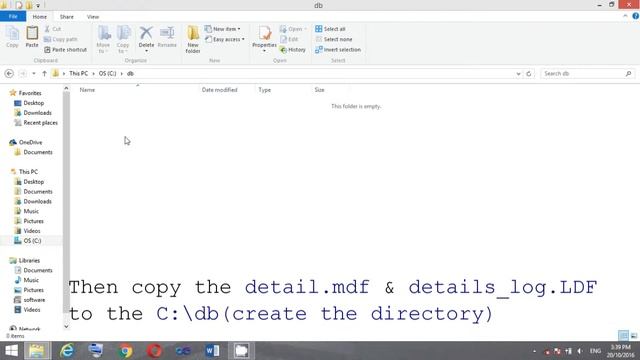Open Microsoft Word from taskbar
640x360 pixels.
tap(212, 351)
